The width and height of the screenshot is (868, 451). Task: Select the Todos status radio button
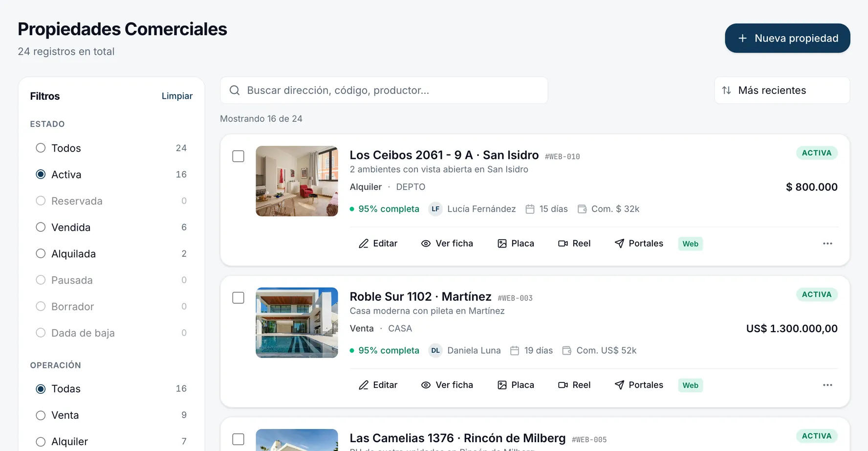(x=41, y=148)
